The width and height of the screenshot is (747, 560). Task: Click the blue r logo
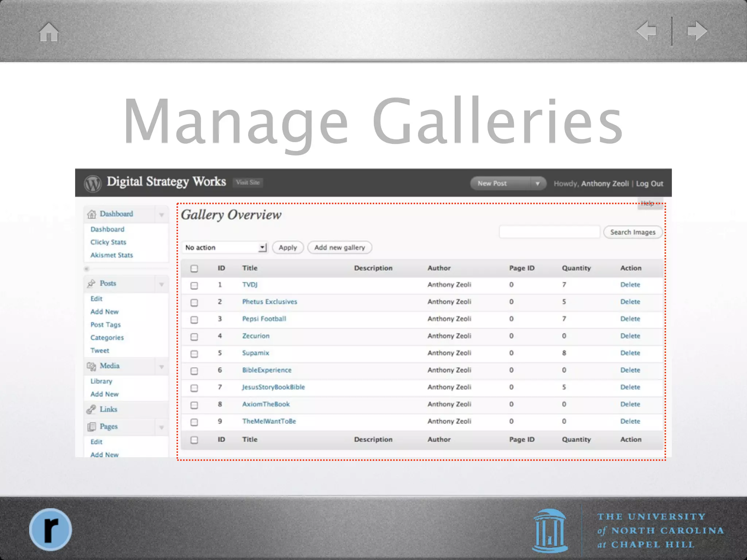(x=51, y=529)
